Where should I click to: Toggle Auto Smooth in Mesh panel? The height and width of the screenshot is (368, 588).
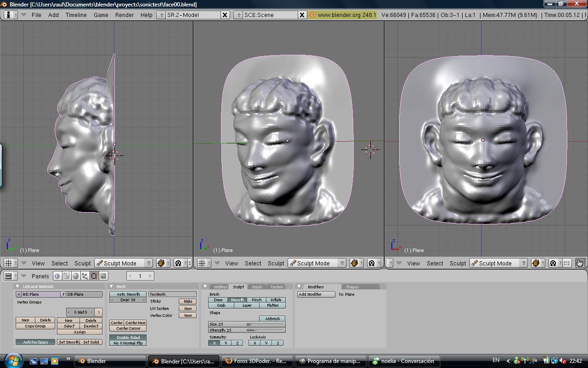pos(128,294)
